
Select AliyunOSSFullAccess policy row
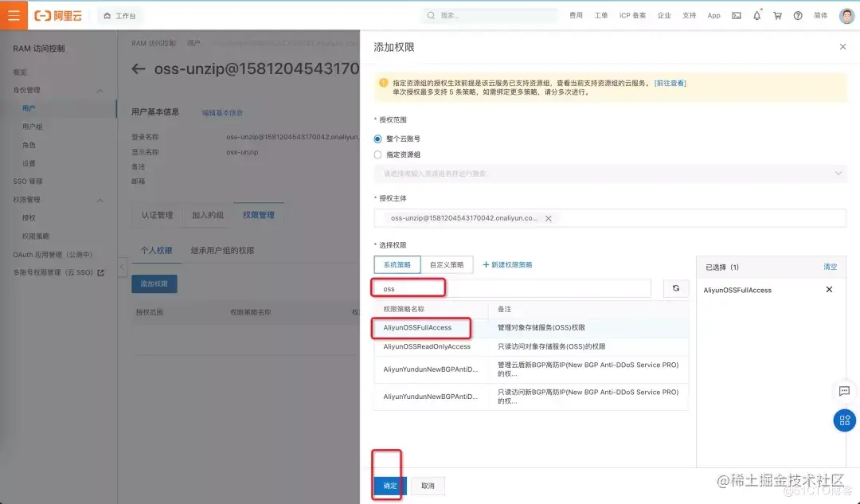click(531, 327)
